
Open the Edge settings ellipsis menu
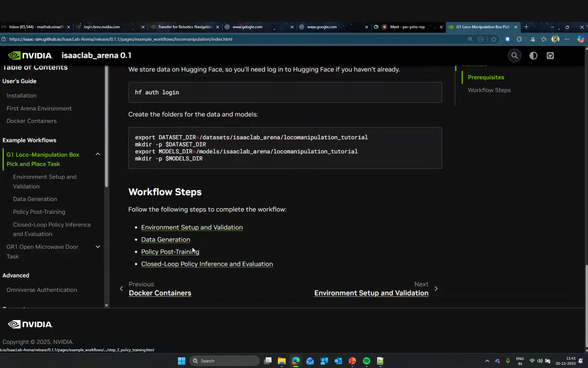pos(567,39)
